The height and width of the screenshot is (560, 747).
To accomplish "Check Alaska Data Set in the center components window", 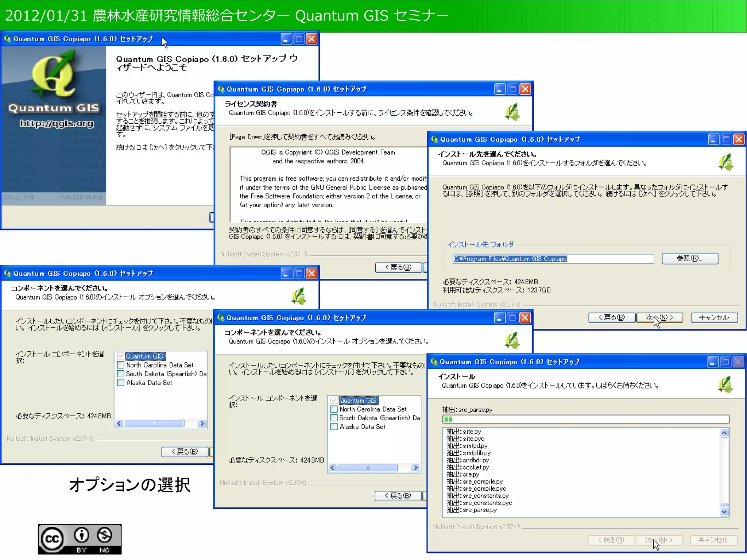I will coord(334,426).
